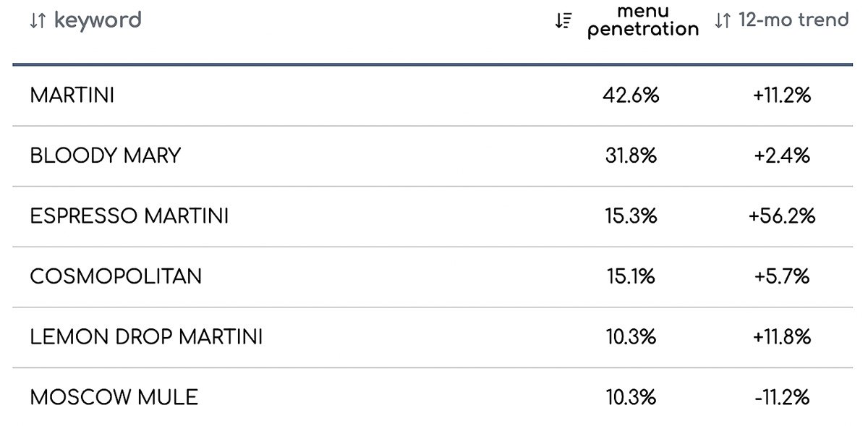Click the +2.4% Bloody Mary trend cell

tap(782, 156)
